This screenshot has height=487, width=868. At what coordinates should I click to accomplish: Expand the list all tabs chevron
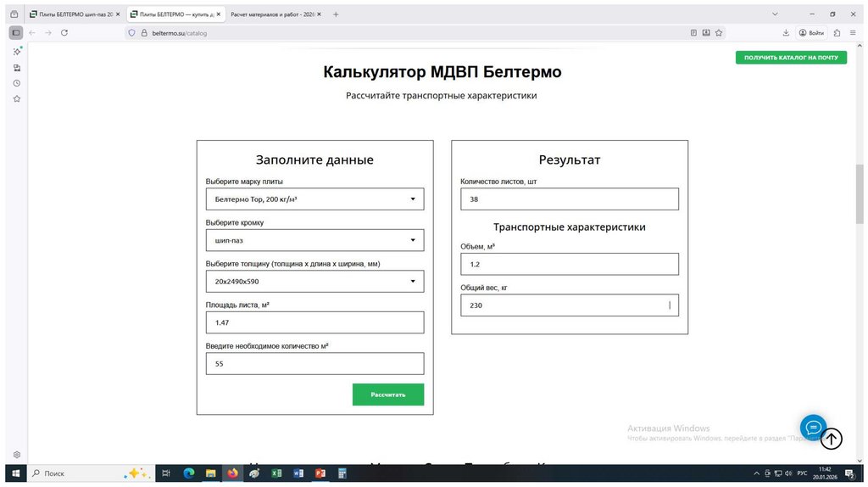tap(775, 14)
